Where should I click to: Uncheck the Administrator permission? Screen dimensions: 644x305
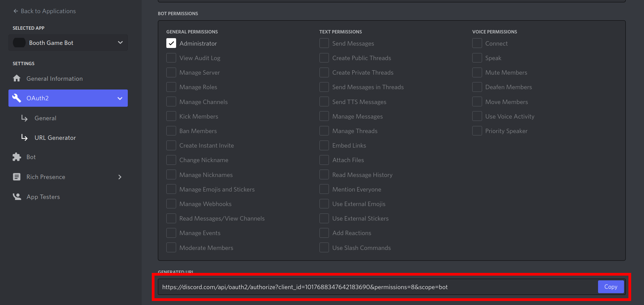point(171,43)
